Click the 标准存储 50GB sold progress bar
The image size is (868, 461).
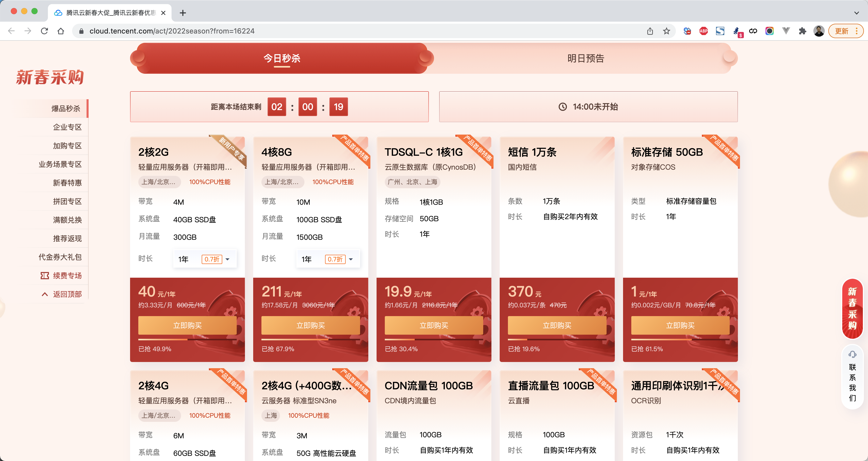coord(680,339)
